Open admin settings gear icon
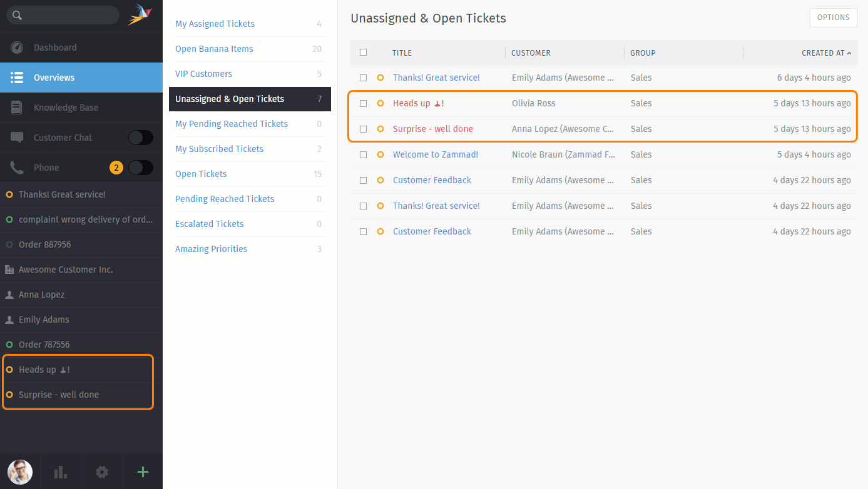This screenshot has width=868, height=489. coord(102,472)
